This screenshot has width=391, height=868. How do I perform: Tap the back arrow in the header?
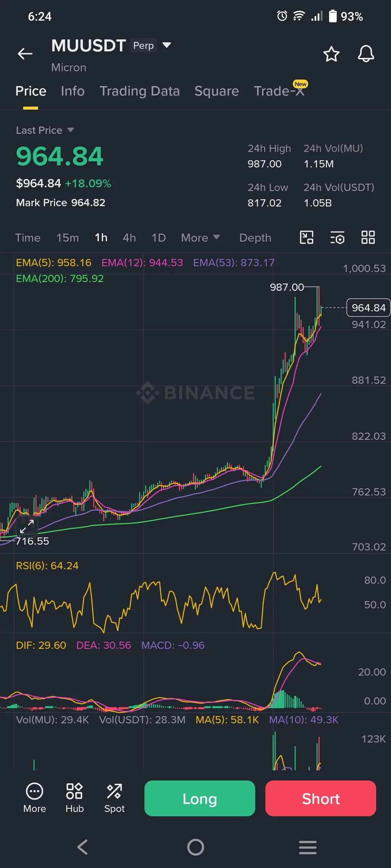pyautogui.click(x=25, y=54)
